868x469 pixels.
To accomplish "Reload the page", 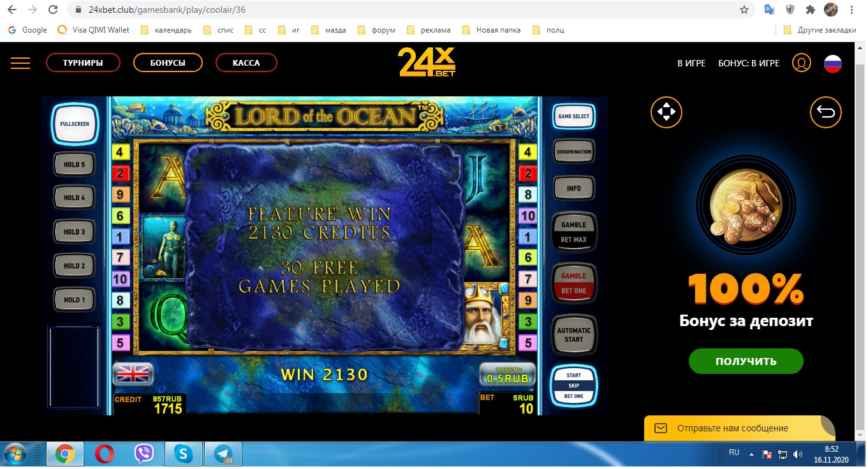I will 54,10.
